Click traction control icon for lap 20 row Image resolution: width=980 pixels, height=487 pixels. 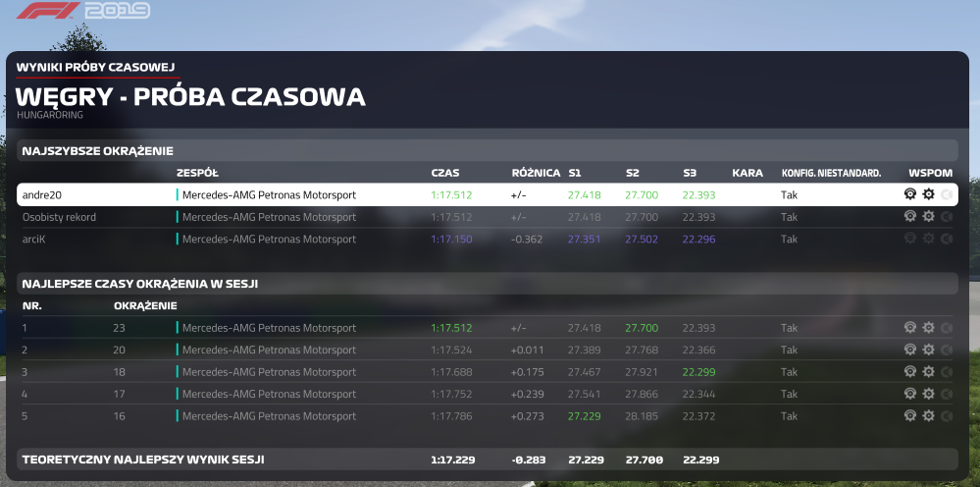click(910, 349)
